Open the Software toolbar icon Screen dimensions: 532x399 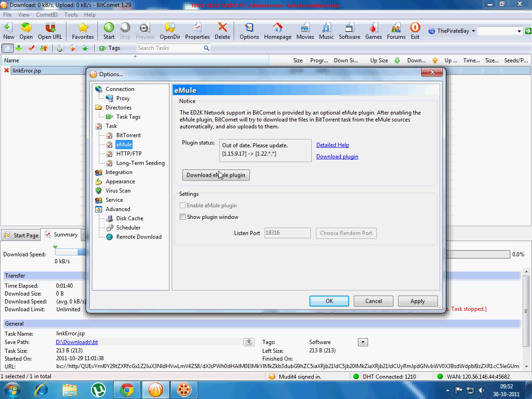click(350, 31)
